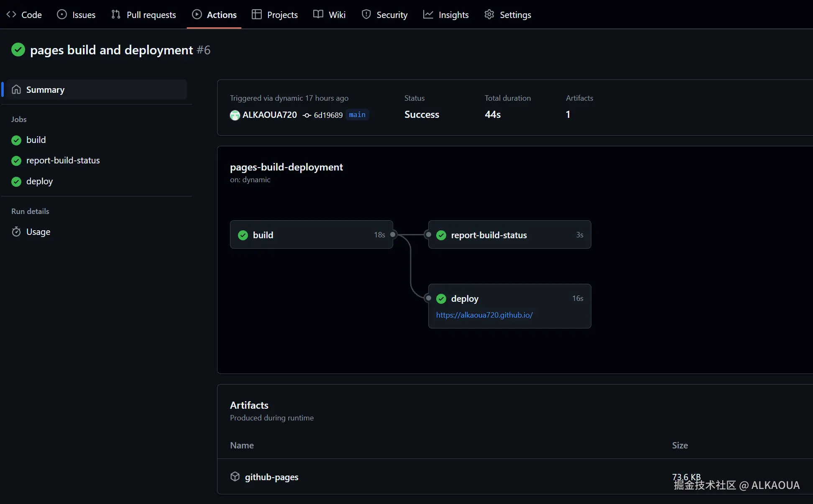The height and width of the screenshot is (504, 813).
Task: Click the main branch label
Action: [x=357, y=115]
